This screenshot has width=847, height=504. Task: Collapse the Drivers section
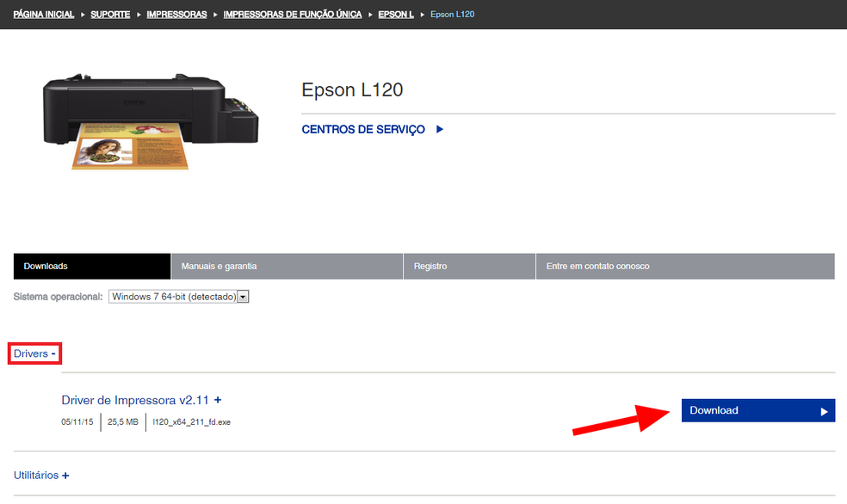[34, 353]
